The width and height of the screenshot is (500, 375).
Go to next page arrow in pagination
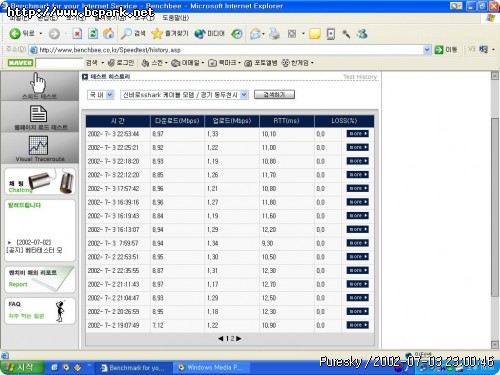click(x=239, y=339)
